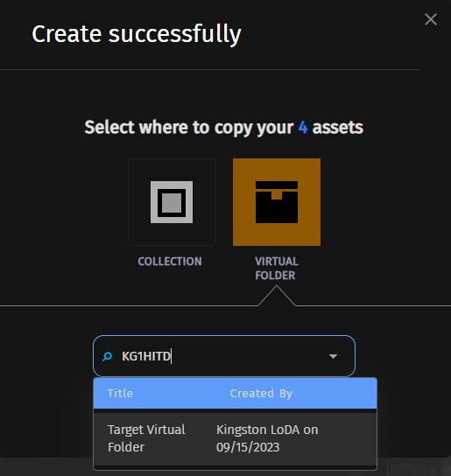Select the Kingston LoDA on 09/15/2023 cell
The height and width of the screenshot is (476, 451).
267,438
